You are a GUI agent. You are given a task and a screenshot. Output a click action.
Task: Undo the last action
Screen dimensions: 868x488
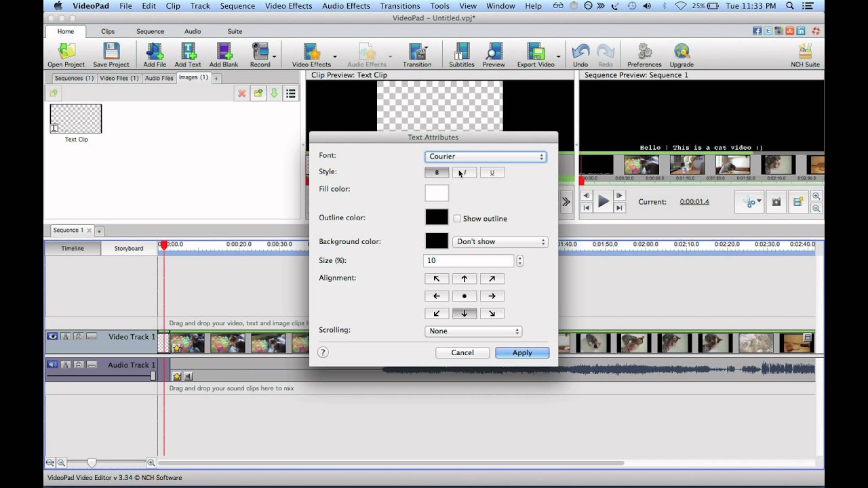point(580,56)
